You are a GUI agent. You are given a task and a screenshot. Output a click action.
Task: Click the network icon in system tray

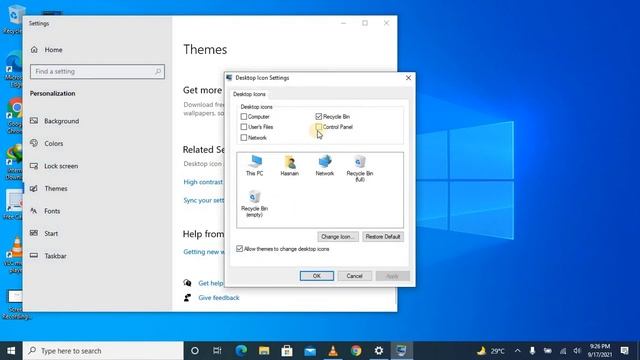pyautogui.click(x=563, y=351)
